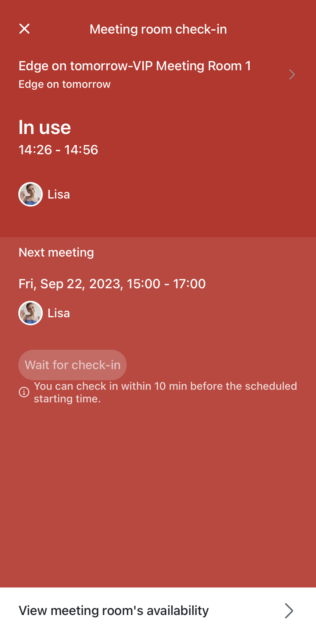Screen dimensions: 316x644
Task: Close the meeting room check-in screen
Action: (x=24, y=29)
